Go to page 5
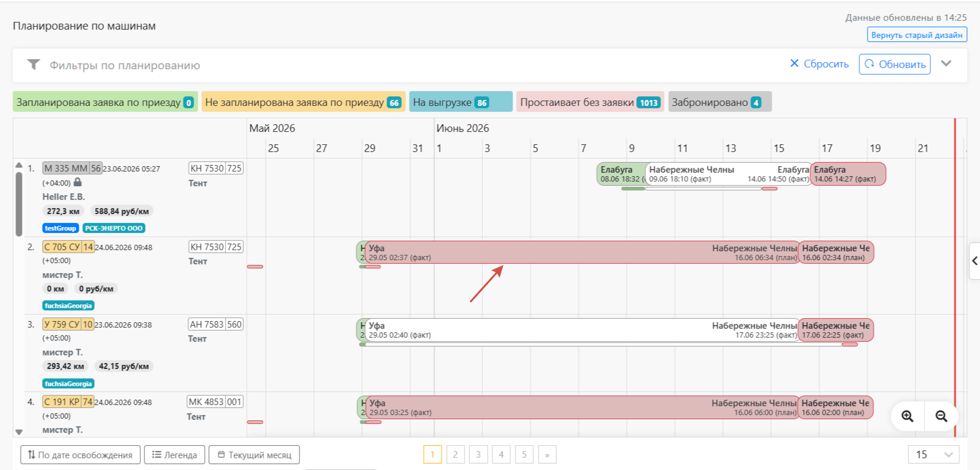The height and width of the screenshot is (470, 980). (524, 455)
